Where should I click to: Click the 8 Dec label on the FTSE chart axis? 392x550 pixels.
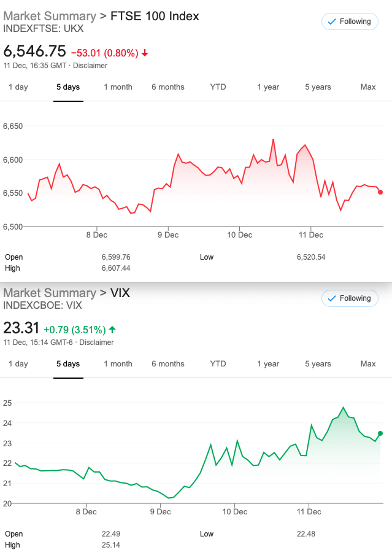tap(97, 235)
